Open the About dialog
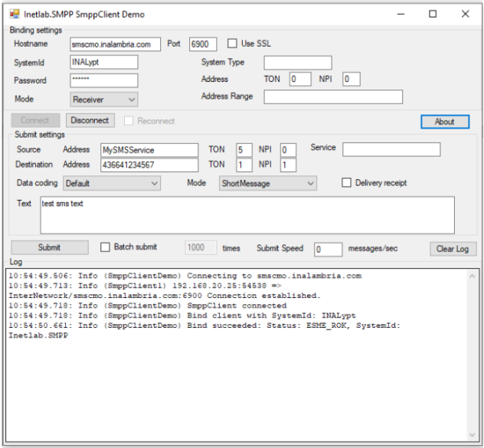This screenshot has height=448, width=484. click(445, 122)
